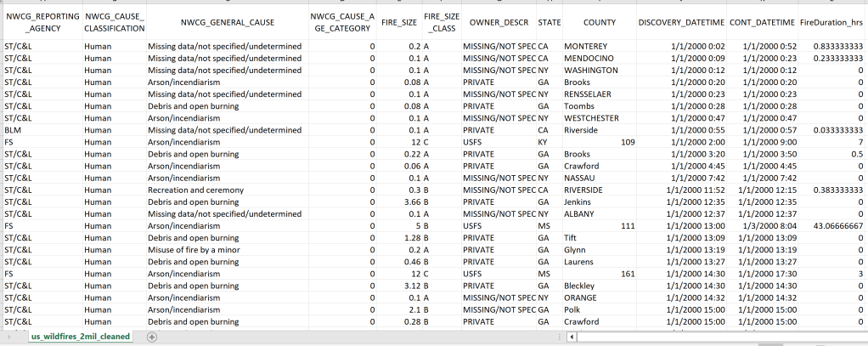Select the us_wildfires_2mil_cleaned sheet tab
Viewport: 868px width, 346px height.
pos(81,337)
